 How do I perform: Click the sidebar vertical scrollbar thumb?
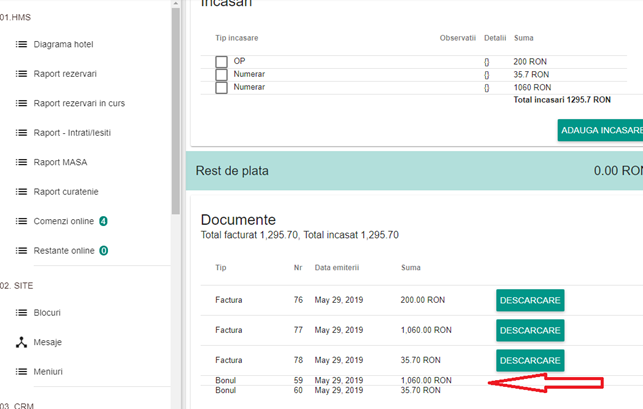coord(176,111)
